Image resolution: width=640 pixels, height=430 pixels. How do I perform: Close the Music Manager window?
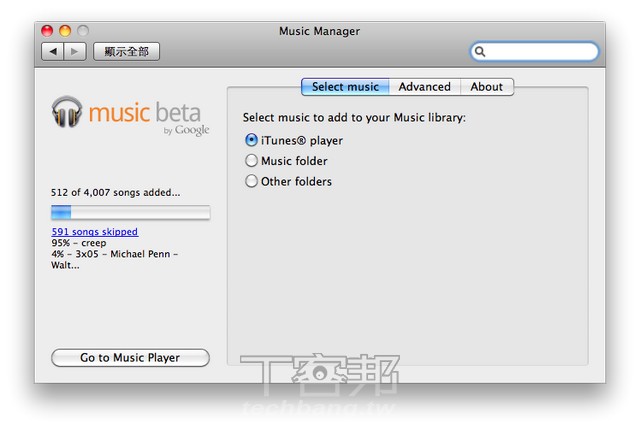pyautogui.click(x=47, y=31)
